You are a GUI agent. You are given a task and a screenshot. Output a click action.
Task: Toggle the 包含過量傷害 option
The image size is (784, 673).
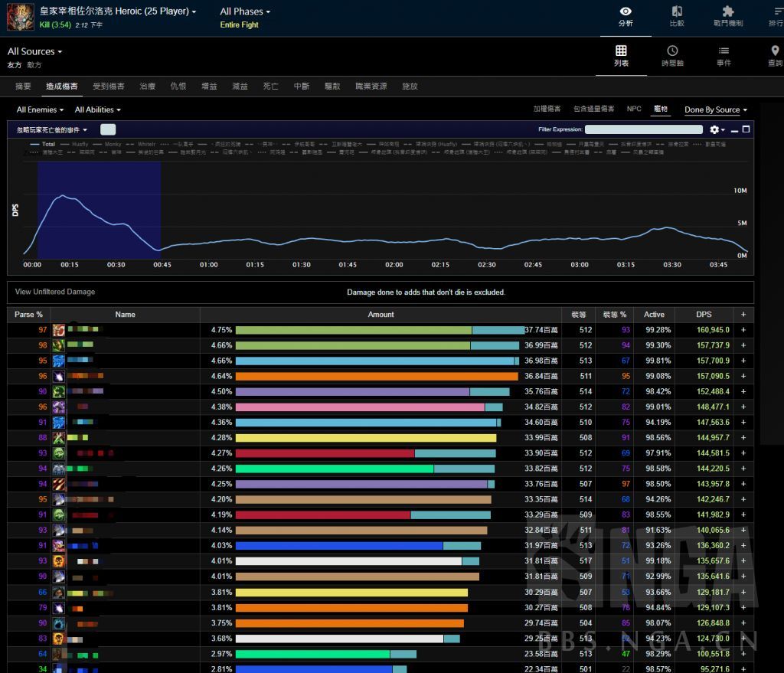[x=593, y=109]
